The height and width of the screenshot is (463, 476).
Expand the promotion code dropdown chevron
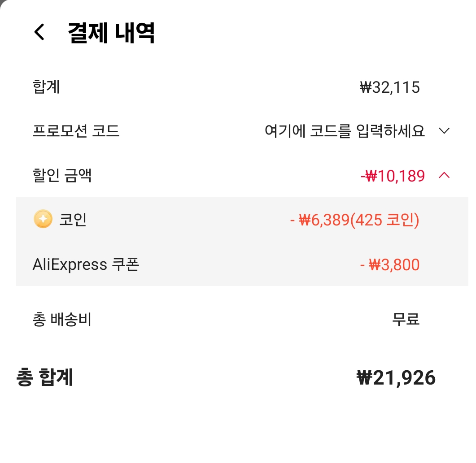[444, 131]
